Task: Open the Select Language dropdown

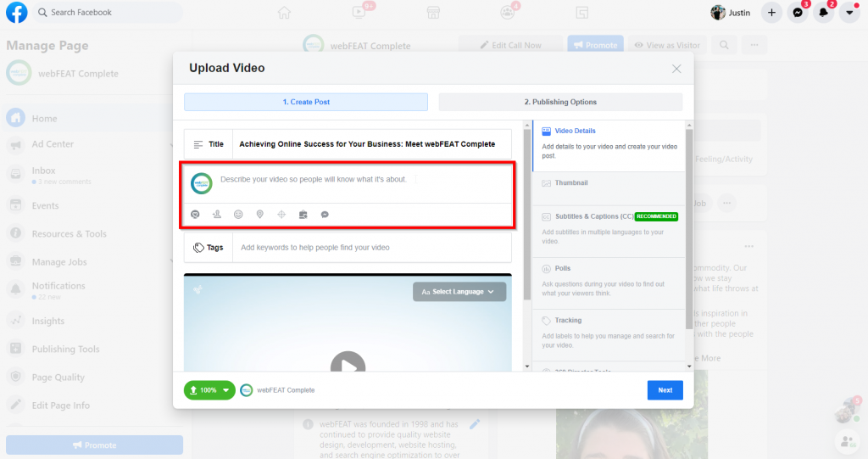Action: click(x=459, y=292)
